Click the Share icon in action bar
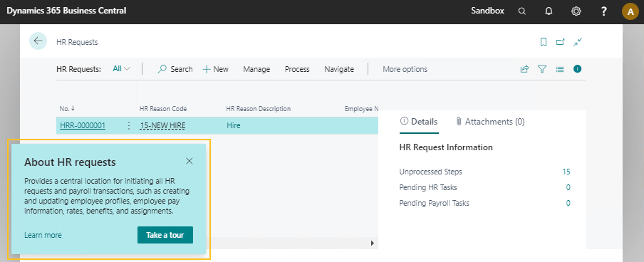The image size is (644, 262). click(x=524, y=69)
